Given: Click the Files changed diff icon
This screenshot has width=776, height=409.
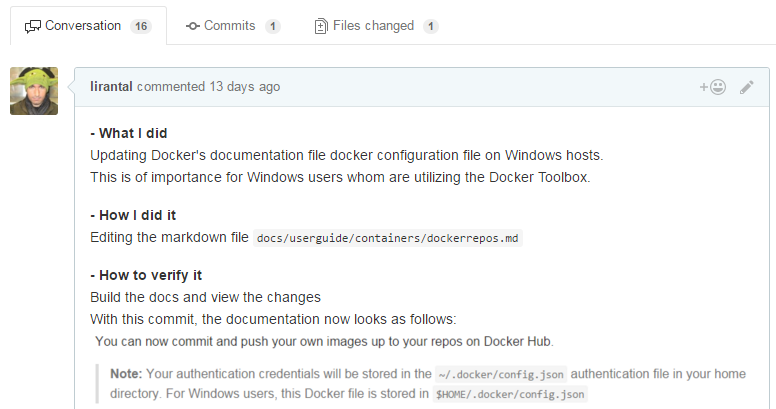Looking at the screenshot, I should point(321,26).
